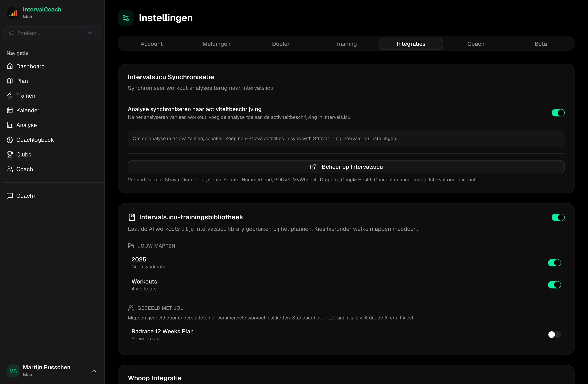Click the external link icon on Beheer button

[313, 167]
